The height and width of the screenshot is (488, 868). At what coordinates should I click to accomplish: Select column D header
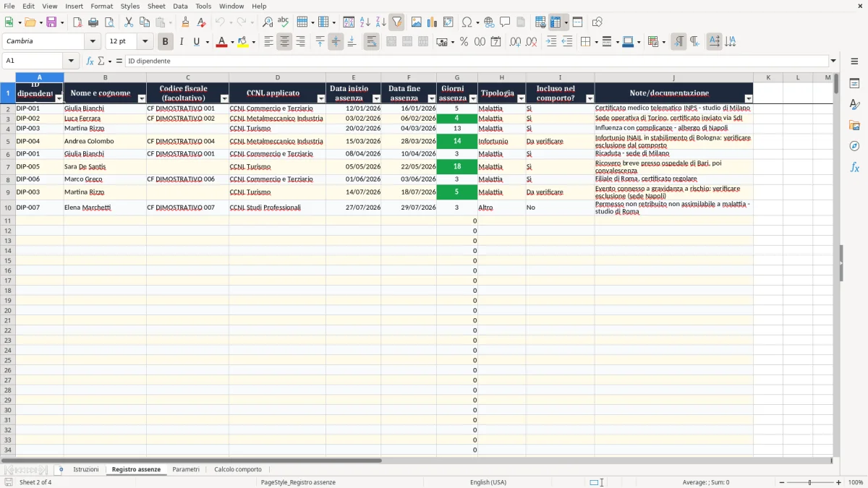pyautogui.click(x=277, y=77)
